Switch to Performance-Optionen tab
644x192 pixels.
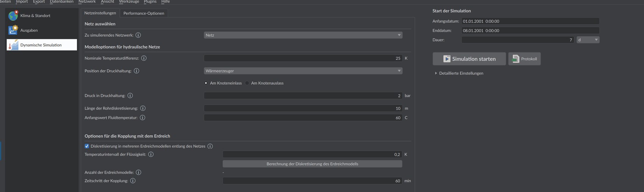click(144, 13)
